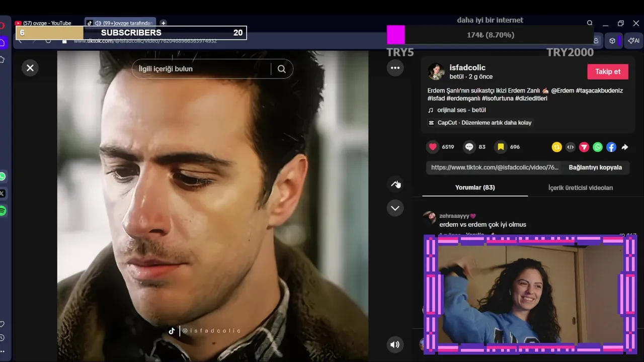Open WhatsApp in Opera sidebar
Screen dimensions: 644x362
pos(3,176)
